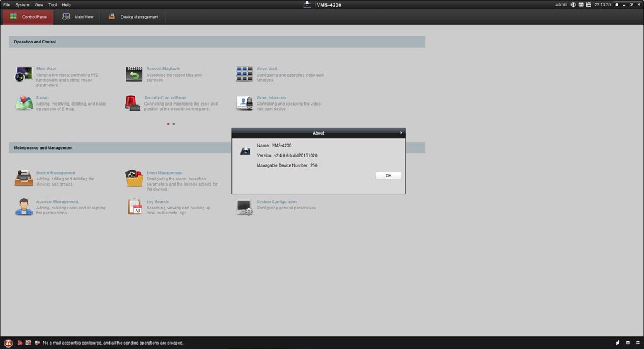Click the Account Management link
This screenshot has width=644, height=349.
57,202
